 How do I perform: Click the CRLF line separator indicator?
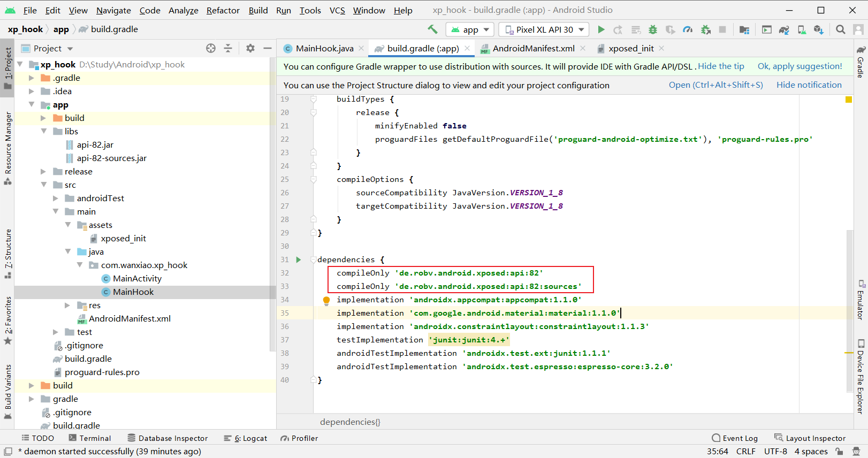pos(745,452)
